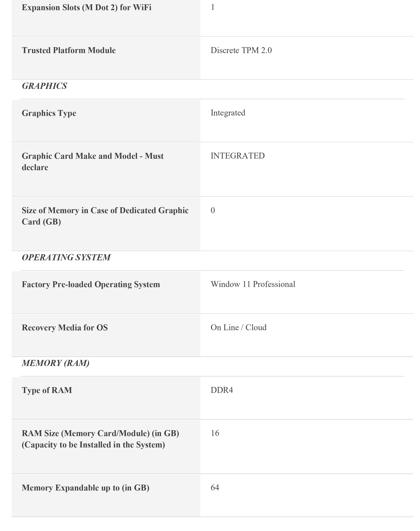The width and height of the screenshot is (420, 531).
Task: Click the Type of RAM label
Action: tap(47, 390)
